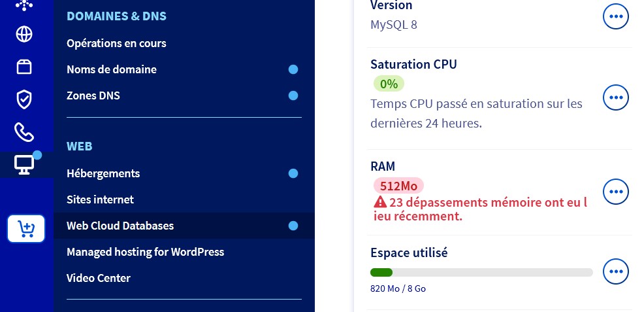644x312 pixels.
Task: Open the telephone icon in sidebar
Action: (x=24, y=132)
